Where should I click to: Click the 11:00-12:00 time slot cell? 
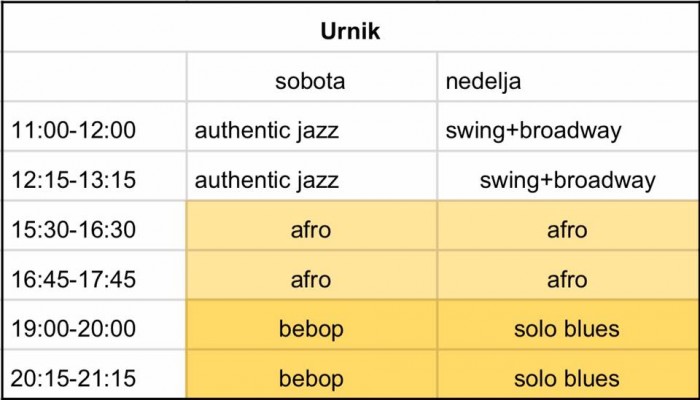pyautogui.click(x=95, y=126)
